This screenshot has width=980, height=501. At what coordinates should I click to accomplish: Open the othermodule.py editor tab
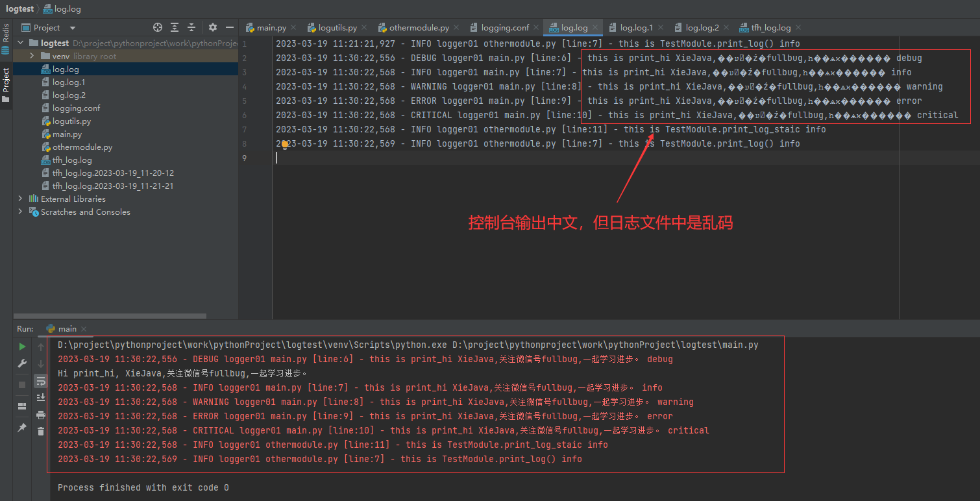pos(419,28)
